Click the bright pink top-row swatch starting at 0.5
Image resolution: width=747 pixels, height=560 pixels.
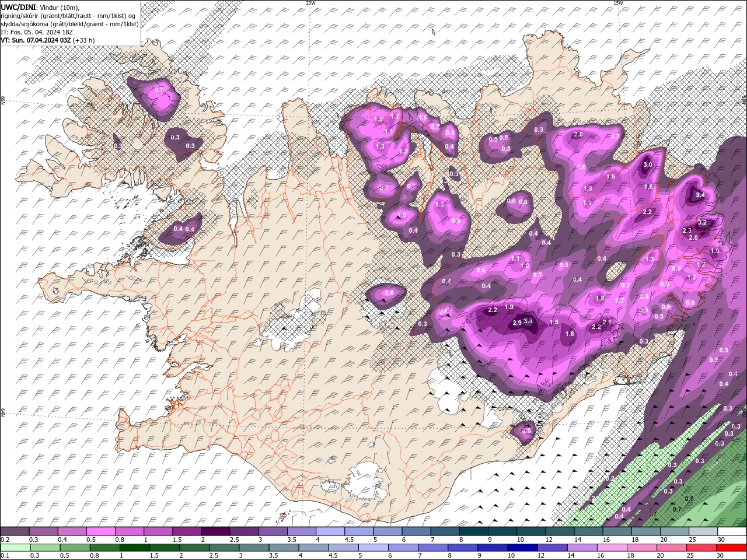(101, 531)
